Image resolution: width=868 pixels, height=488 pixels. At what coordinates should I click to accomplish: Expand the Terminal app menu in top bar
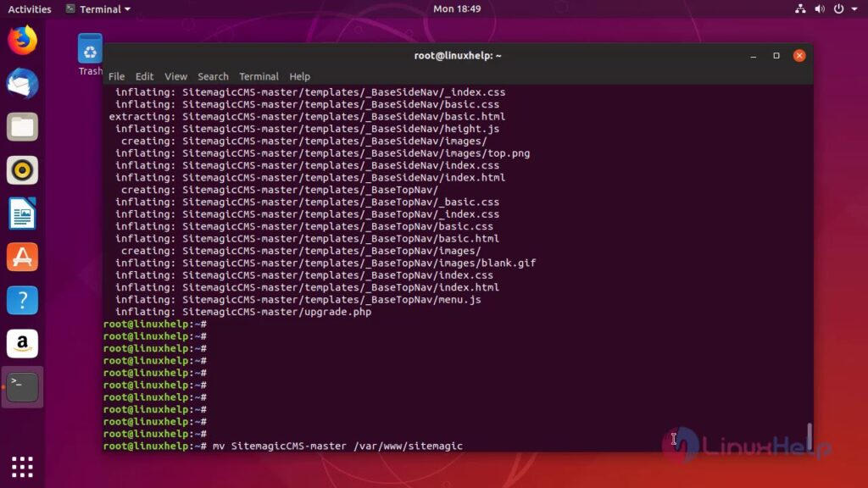(x=98, y=8)
